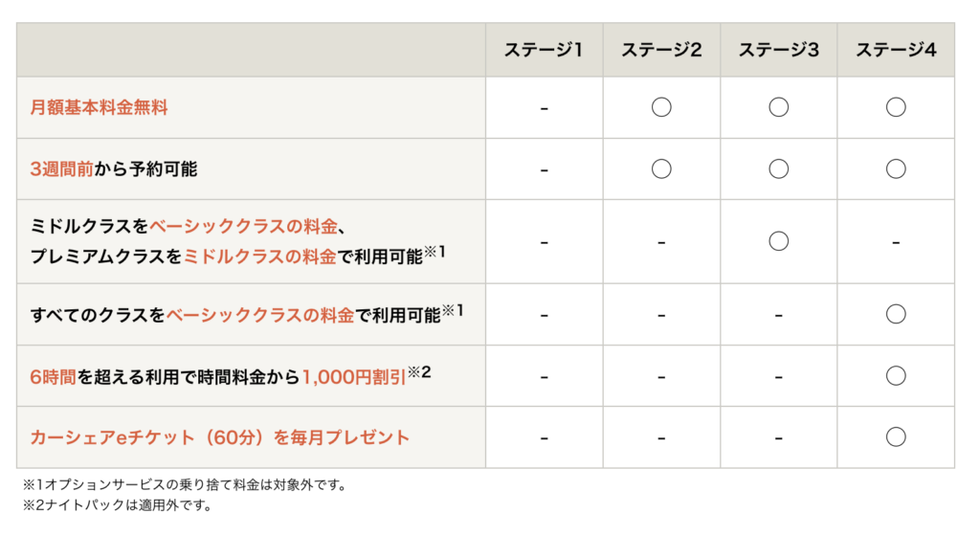The image size is (980, 536).
Task: Click ステージ4 circle for 1,000円割引 row
Action: pyautogui.click(x=896, y=375)
